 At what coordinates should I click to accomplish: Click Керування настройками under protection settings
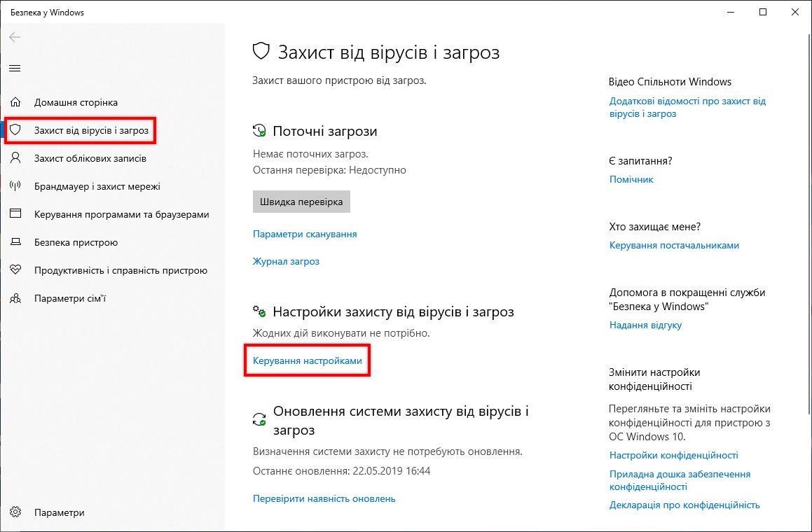307,360
